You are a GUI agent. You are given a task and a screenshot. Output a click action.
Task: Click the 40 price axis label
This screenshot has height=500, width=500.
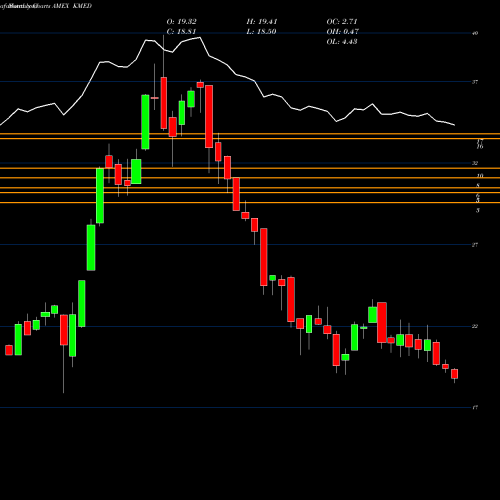point(475,33)
